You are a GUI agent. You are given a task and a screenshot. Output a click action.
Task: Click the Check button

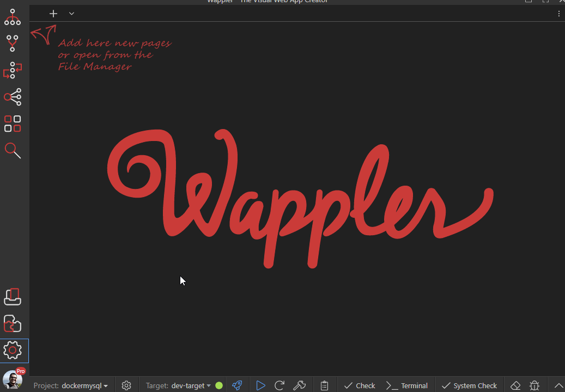coord(360,385)
